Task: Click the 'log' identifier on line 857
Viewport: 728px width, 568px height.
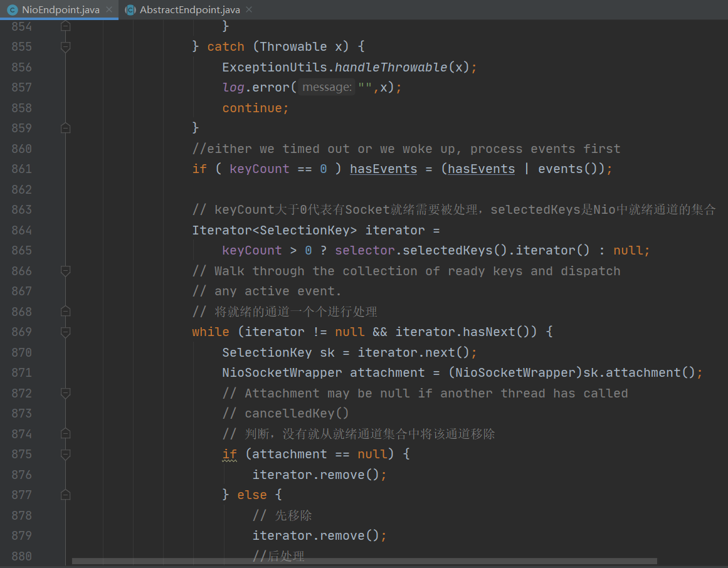Action: 233,87
